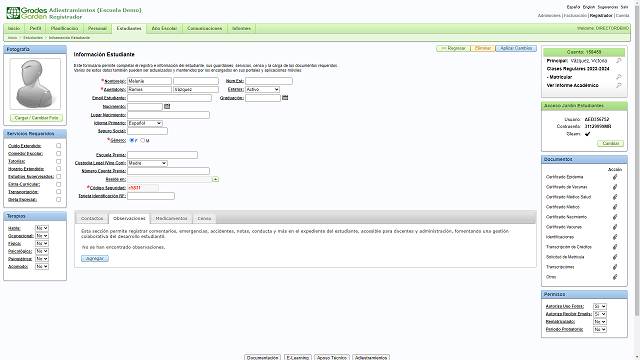Viewport: 640px width, 360px height.
Task: Open Custodia Legal dropdown
Action: [x=147, y=163]
